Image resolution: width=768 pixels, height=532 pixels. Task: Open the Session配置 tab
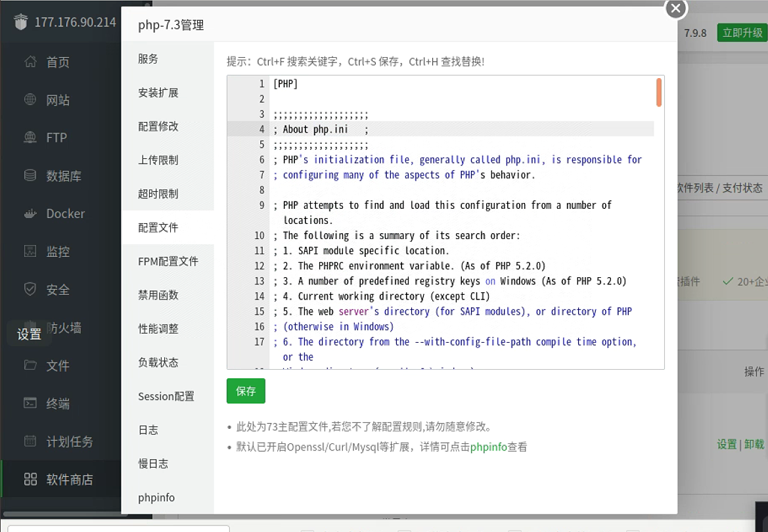pyautogui.click(x=168, y=396)
